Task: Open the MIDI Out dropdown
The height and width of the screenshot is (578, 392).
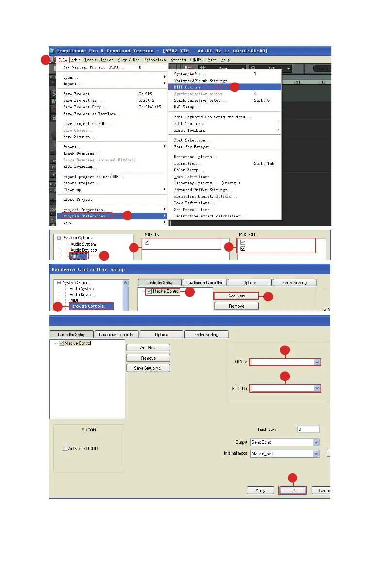Action: (317, 388)
